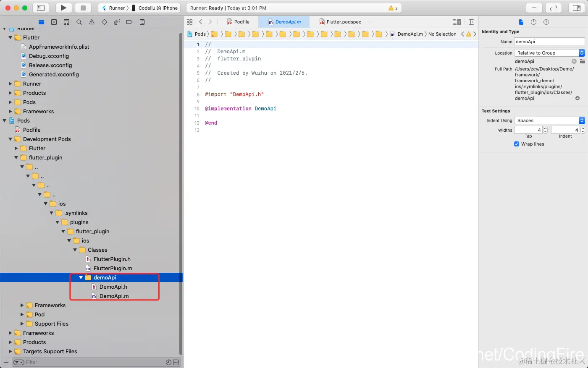
Task: Clear the demoApi location field
Action: [574, 61]
